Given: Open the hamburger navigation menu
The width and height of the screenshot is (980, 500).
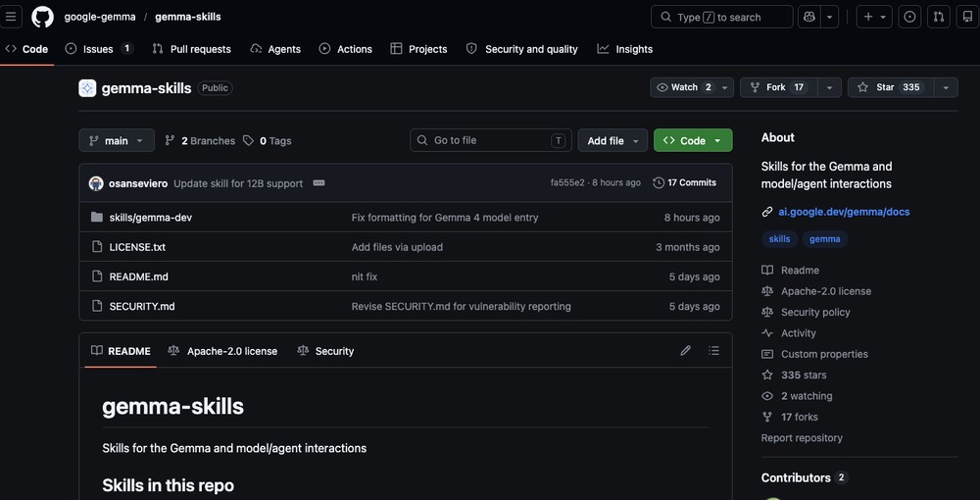Looking at the screenshot, I should pos(11,17).
